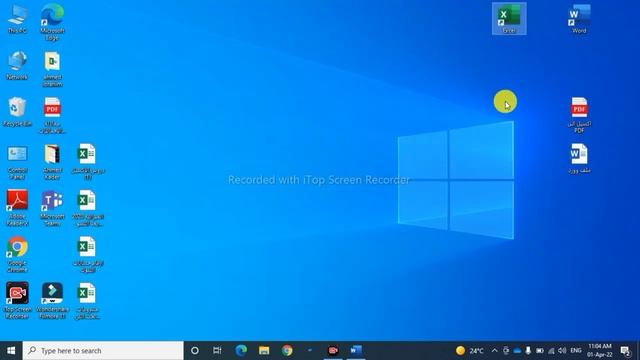Viewport: 640px width, 360px height.
Task: Select the Word shortcut on the desktop
Action: pyautogui.click(x=579, y=19)
